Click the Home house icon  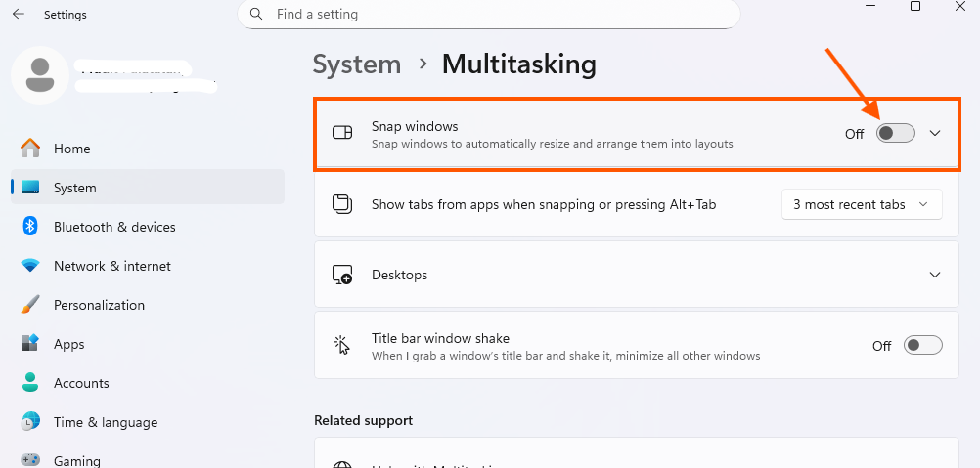(30, 149)
